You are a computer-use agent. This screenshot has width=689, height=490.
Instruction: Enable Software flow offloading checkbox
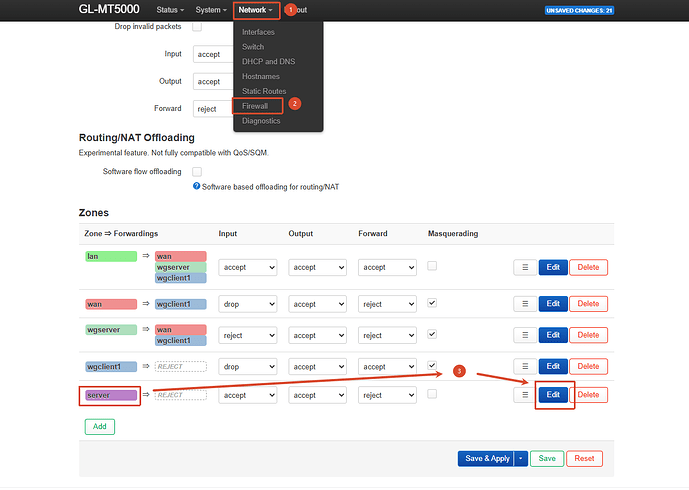tap(197, 171)
